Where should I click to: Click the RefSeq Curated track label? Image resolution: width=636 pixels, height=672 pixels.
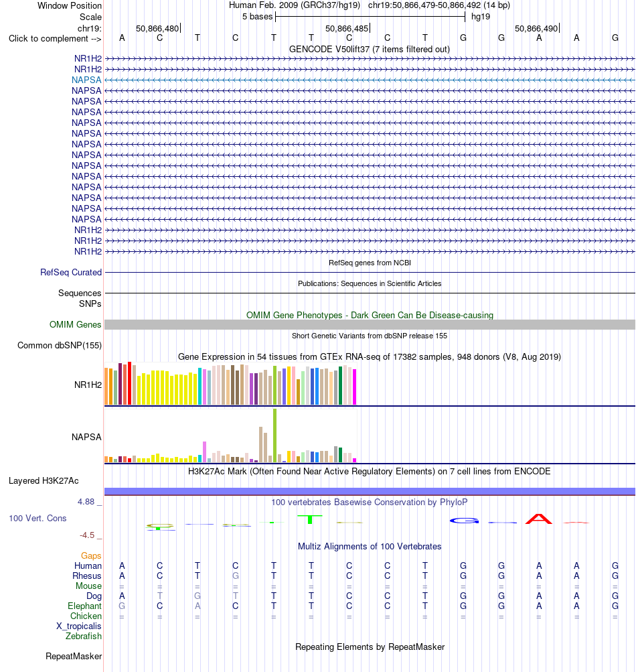tap(71, 273)
